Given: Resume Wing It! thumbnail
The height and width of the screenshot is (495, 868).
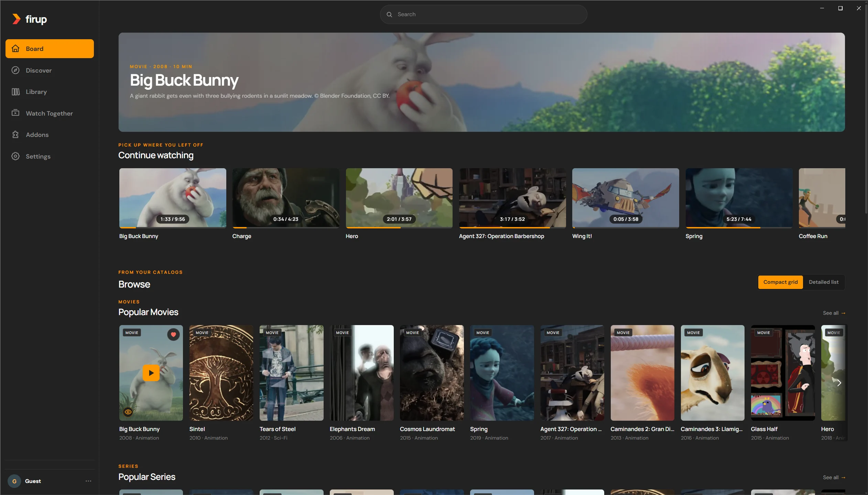Looking at the screenshot, I should point(626,198).
